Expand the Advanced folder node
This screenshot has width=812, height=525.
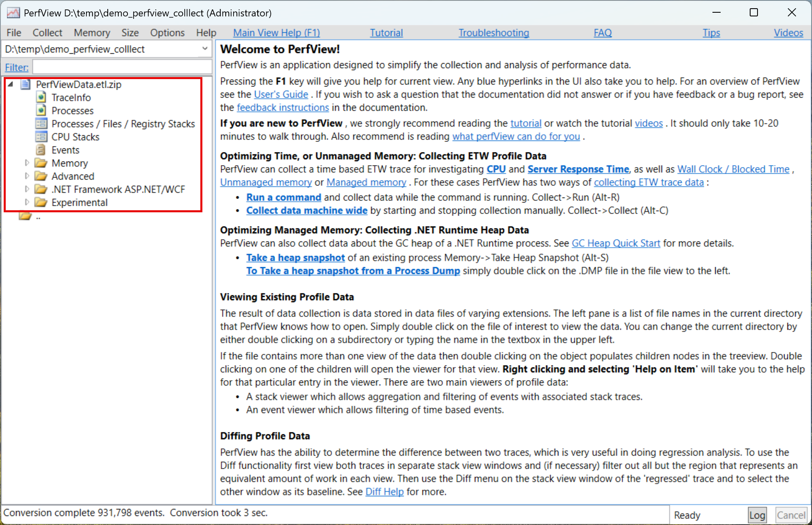[x=27, y=176]
